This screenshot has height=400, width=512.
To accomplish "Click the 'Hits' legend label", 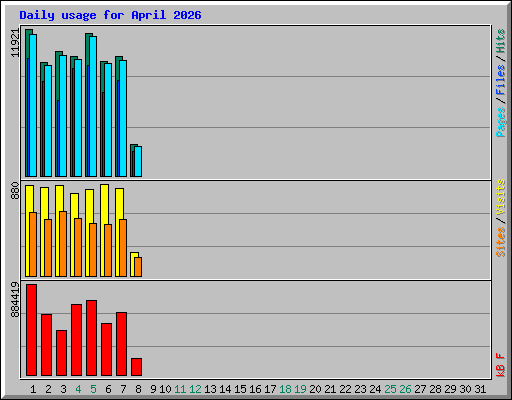I will pyautogui.click(x=500, y=41).
